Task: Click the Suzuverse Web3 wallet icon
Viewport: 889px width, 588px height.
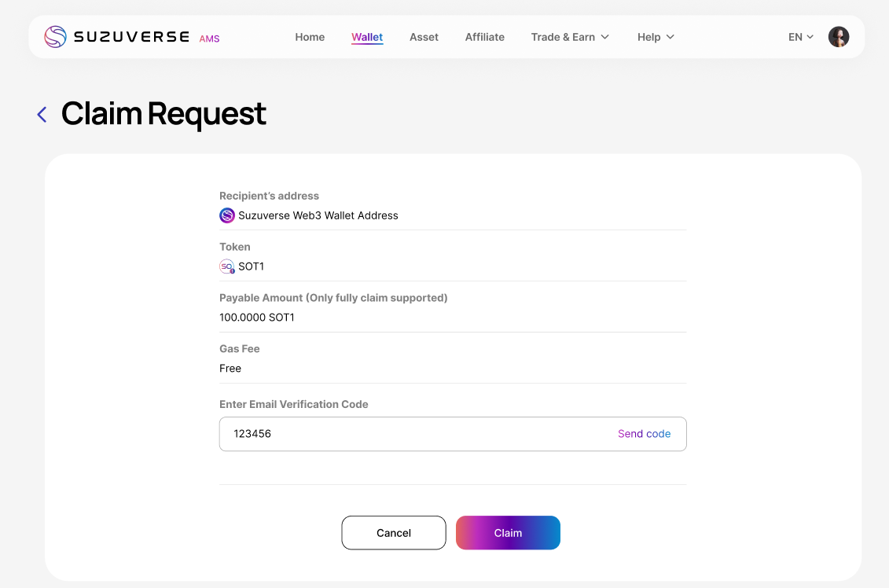Action: (x=227, y=215)
